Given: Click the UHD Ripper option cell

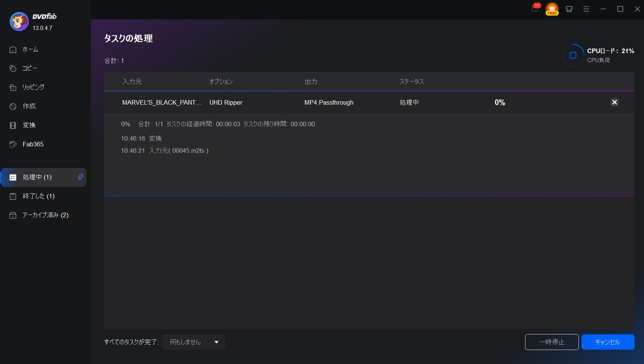Looking at the screenshot, I should click(x=226, y=102).
